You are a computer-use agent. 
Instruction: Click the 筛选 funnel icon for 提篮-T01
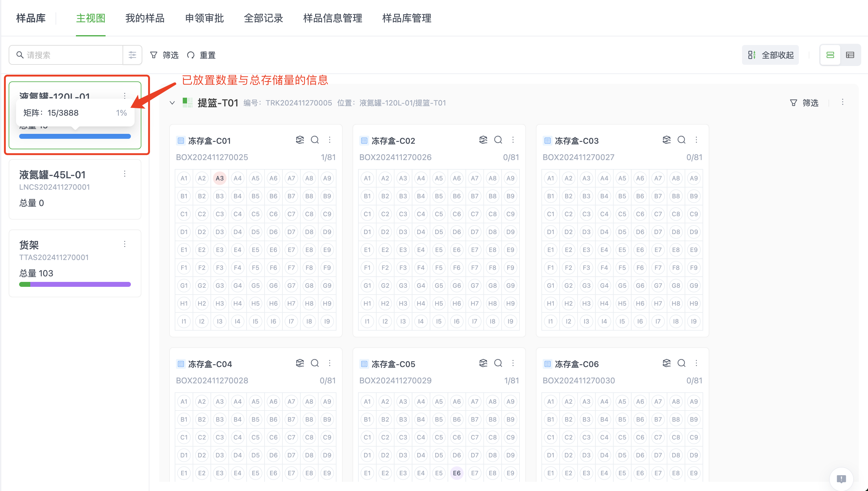[x=793, y=103]
